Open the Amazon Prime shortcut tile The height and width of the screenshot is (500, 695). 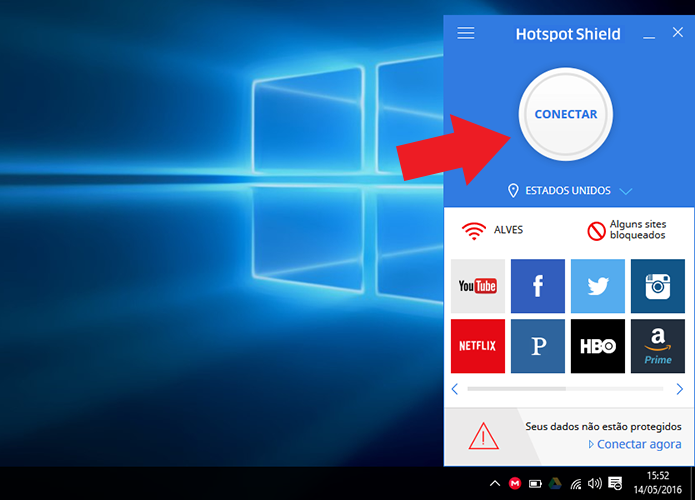click(658, 346)
